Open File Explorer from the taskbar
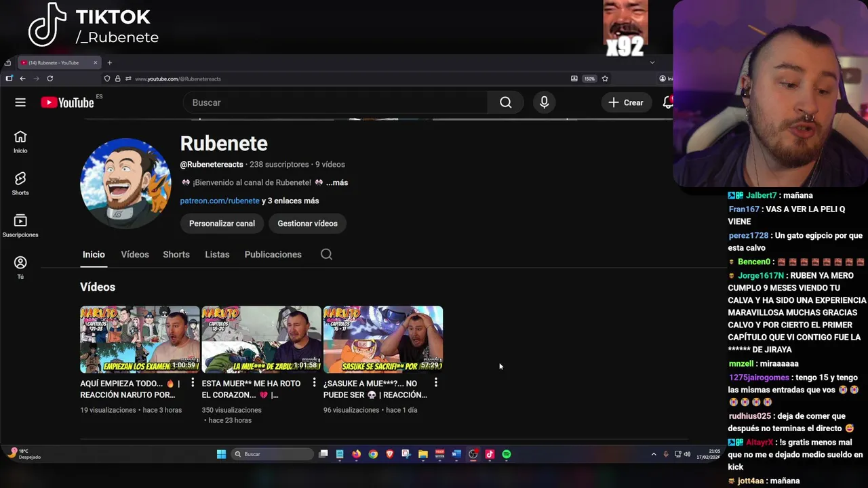Image resolution: width=868 pixels, height=488 pixels. pos(422,454)
